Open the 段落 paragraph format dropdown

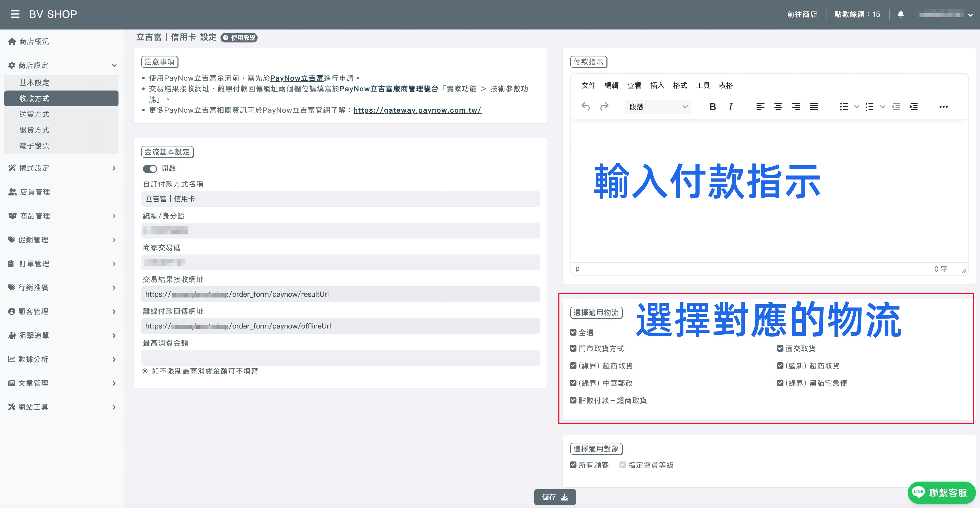[658, 107]
